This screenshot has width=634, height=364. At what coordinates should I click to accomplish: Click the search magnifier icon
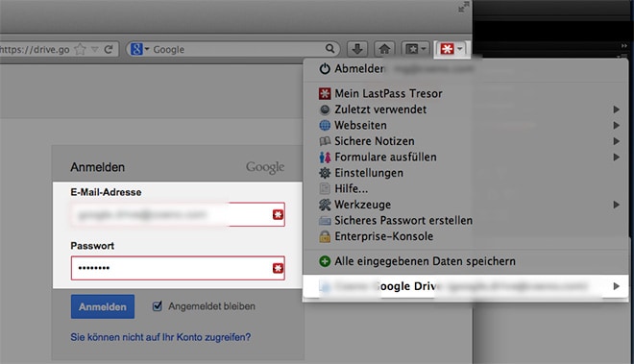tap(329, 49)
